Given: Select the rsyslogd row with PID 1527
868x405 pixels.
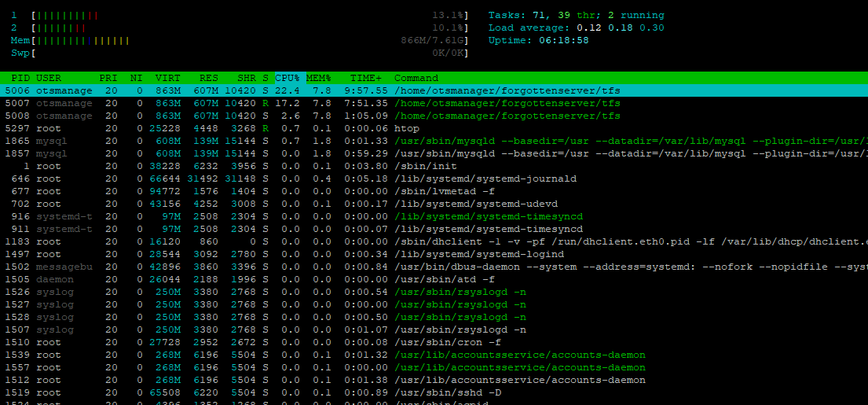Looking at the screenshot, I should pyautogui.click(x=434, y=304).
